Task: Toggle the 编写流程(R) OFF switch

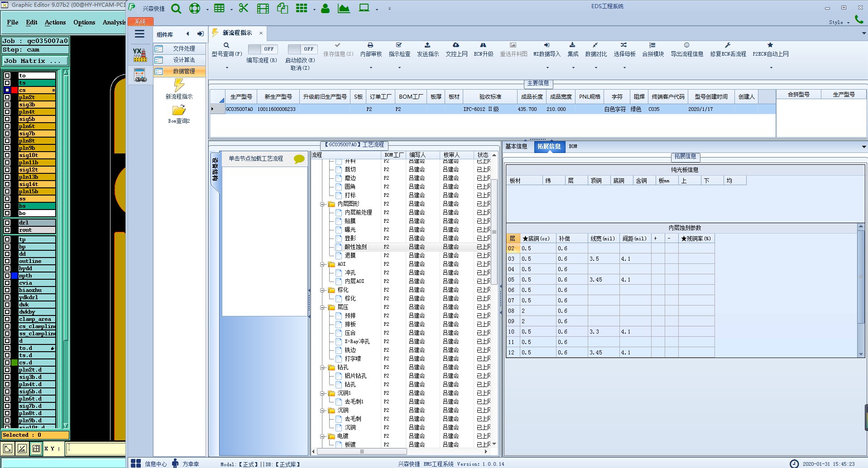Action: coord(263,49)
